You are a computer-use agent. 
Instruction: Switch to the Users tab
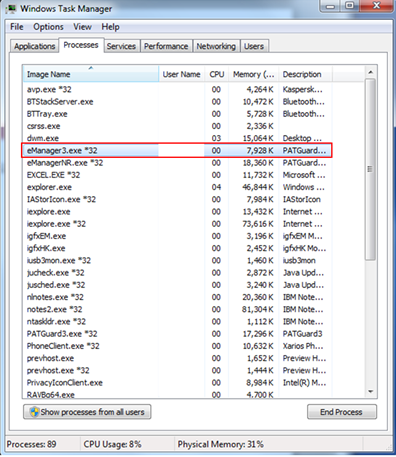click(254, 46)
